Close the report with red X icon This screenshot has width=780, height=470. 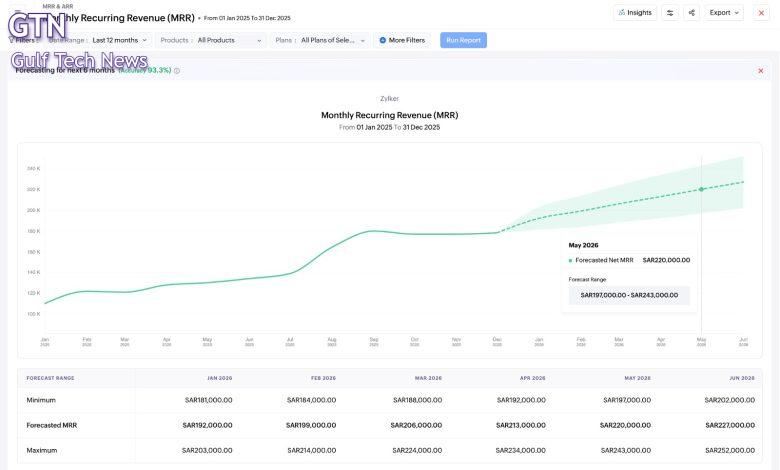tap(761, 13)
